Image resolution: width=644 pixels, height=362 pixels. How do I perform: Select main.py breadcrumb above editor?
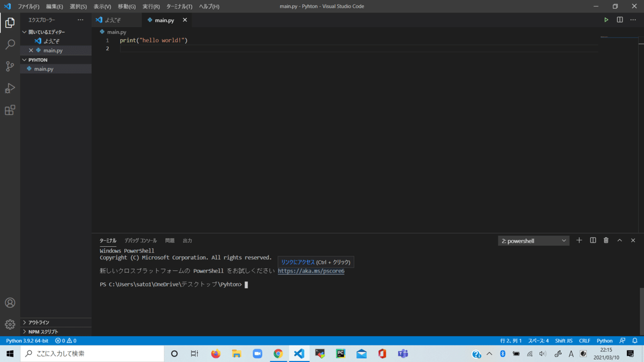click(113, 32)
